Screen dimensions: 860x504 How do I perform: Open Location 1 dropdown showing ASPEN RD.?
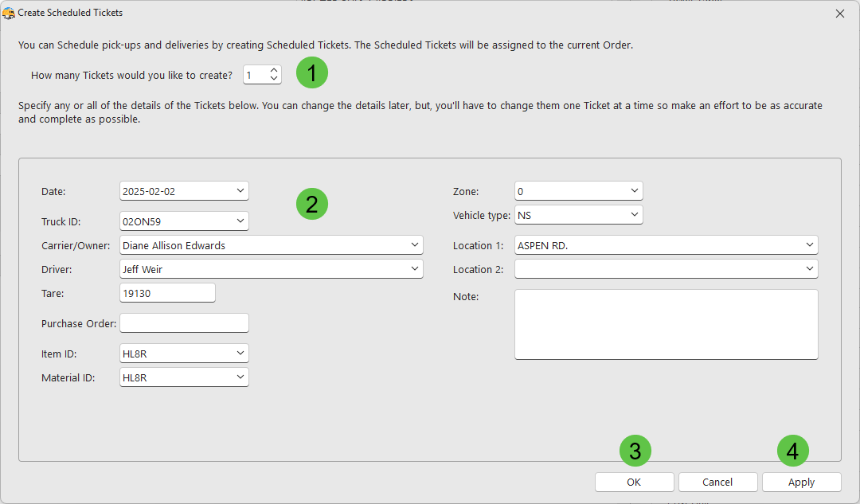(x=810, y=245)
